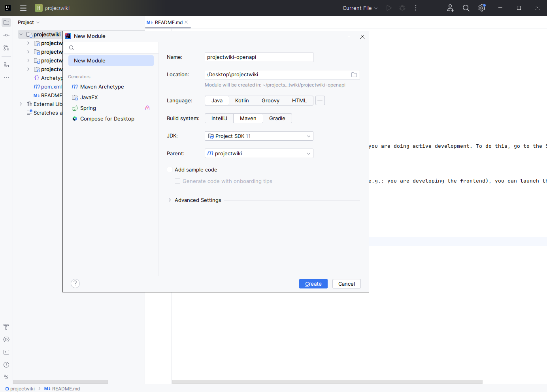Click the Run button in toolbar
The image size is (547, 392).
(389, 8)
